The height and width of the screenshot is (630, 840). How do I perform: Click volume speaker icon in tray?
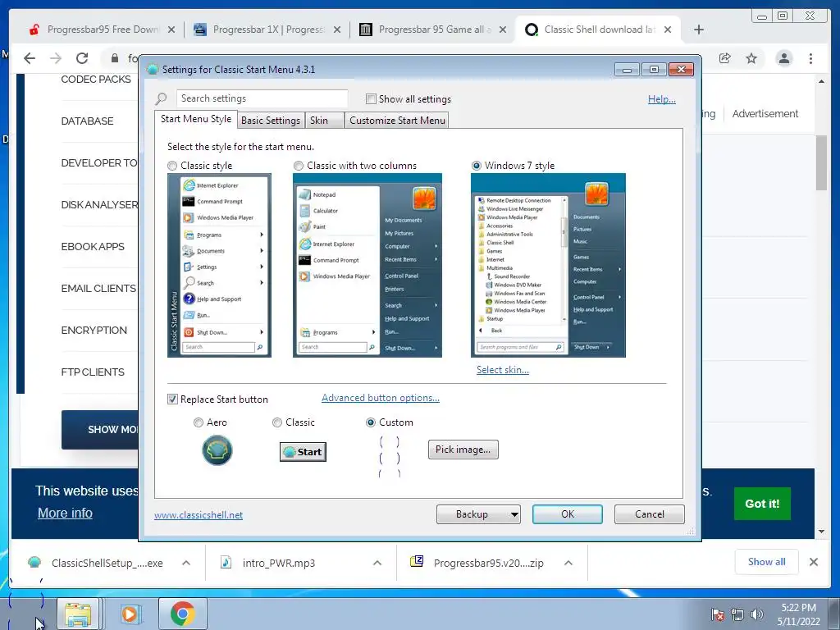[757, 614]
